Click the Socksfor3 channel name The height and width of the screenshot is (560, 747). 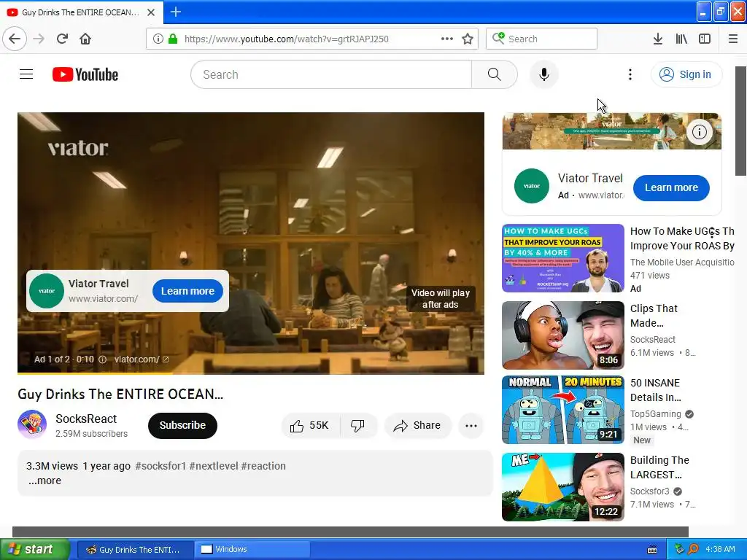(x=649, y=491)
